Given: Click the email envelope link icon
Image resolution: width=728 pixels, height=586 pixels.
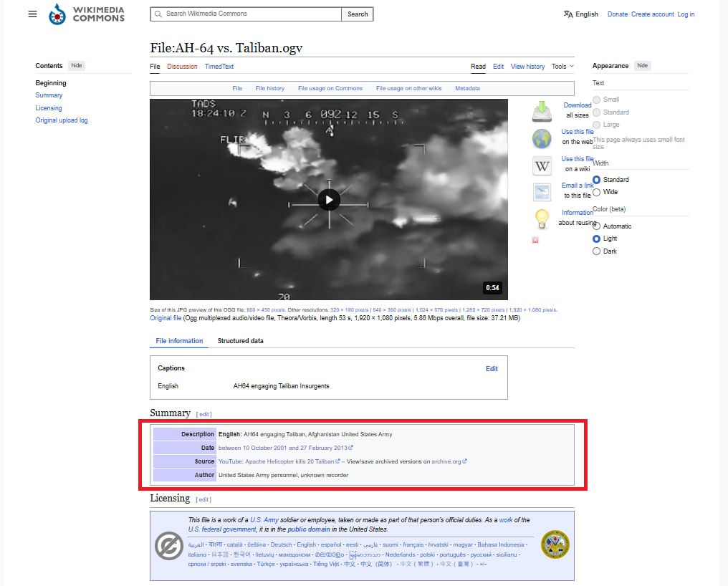Looking at the screenshot, I should tap(542, 192).
